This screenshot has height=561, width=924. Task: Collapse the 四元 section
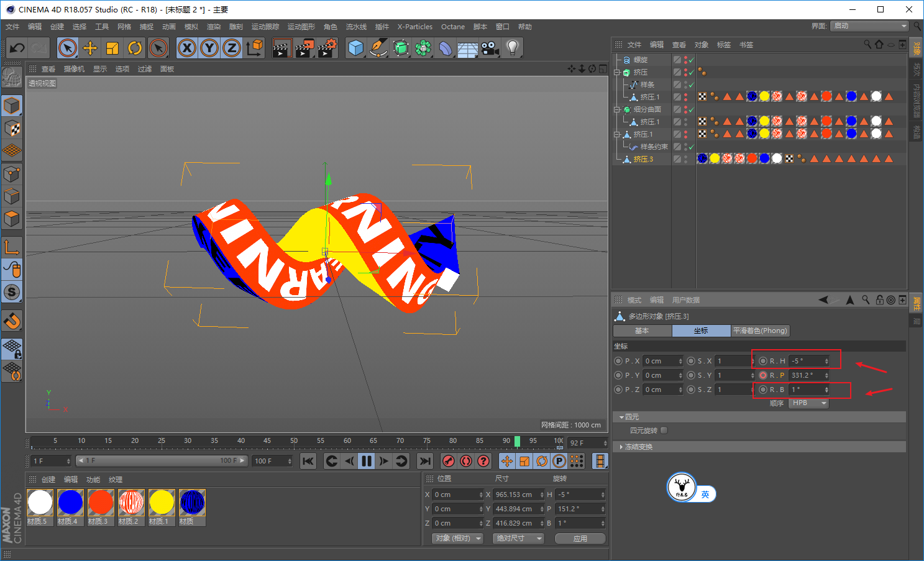coord(622,417)
